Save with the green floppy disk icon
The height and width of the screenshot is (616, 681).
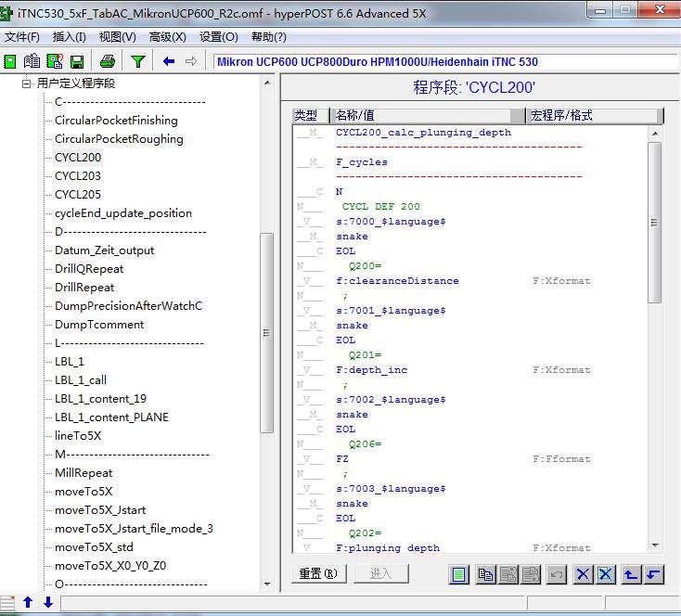[77, 61]
